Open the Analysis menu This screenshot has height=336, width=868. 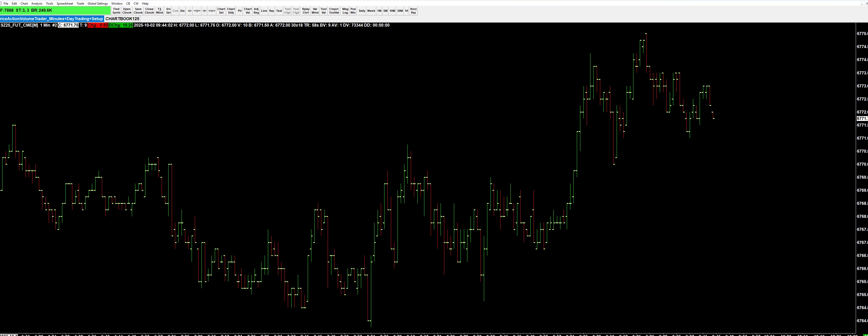pos(37,3)
